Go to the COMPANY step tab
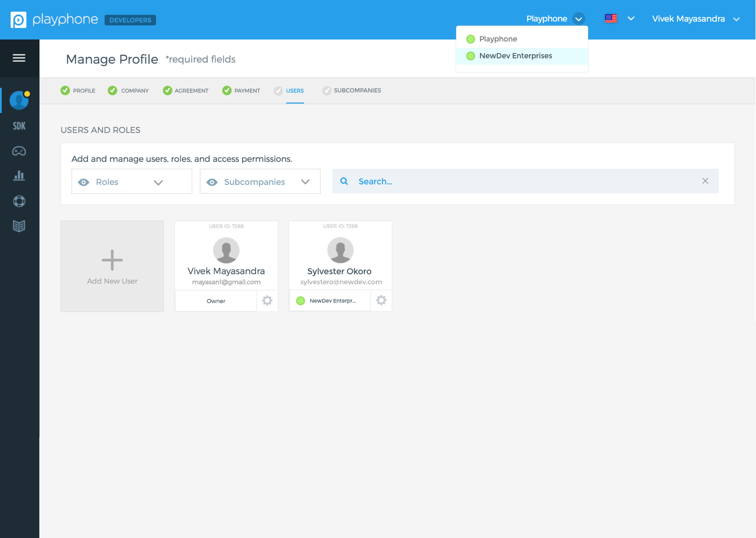756x538 pixels. coord(135,90)
